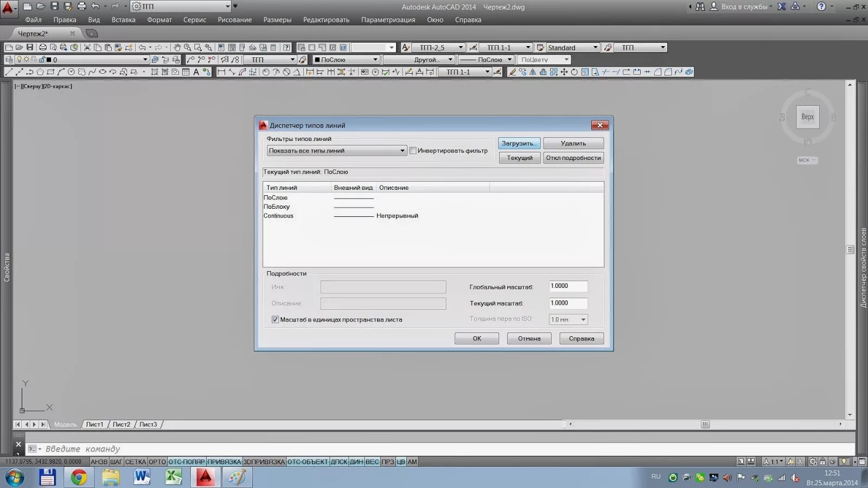Screen dimensions: 868x488
Task: Toggle ОРТО mode in status bar
Action: pyautogui.click(x=157, y=462)
